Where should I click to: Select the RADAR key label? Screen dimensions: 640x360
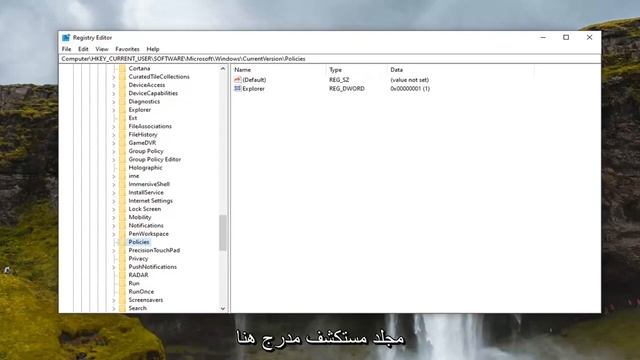point(138,275)
